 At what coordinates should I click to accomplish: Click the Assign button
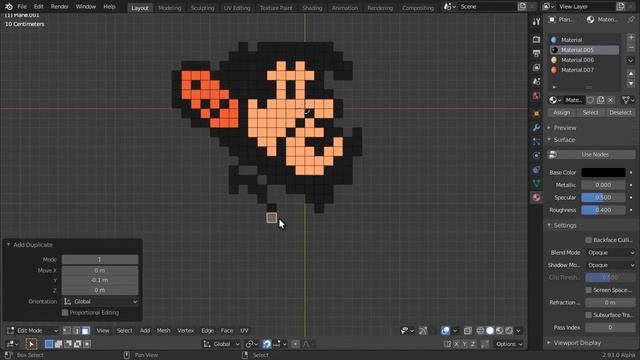click(562, 113)
